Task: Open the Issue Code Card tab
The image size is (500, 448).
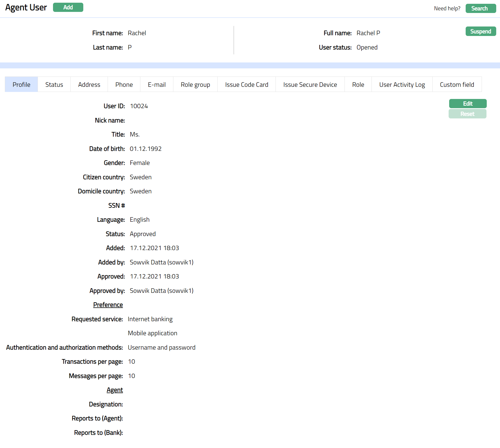Action: [x=246, y=85]
